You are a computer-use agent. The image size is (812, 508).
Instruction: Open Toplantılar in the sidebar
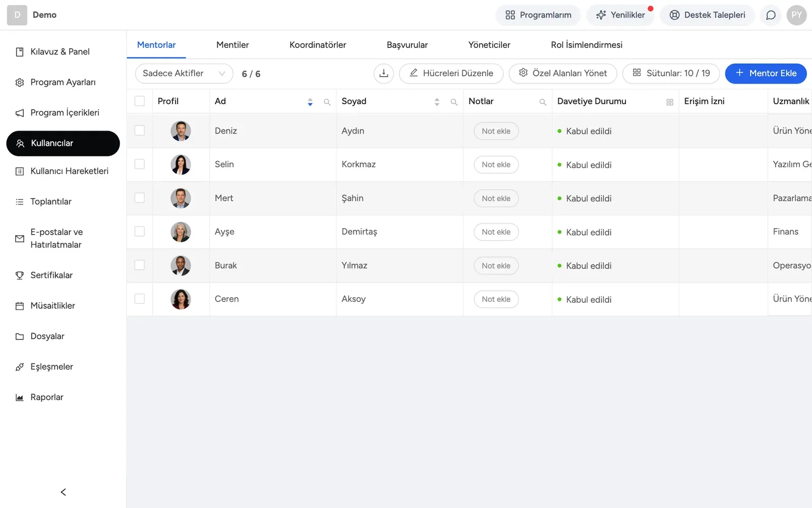[x=63, y=202]
